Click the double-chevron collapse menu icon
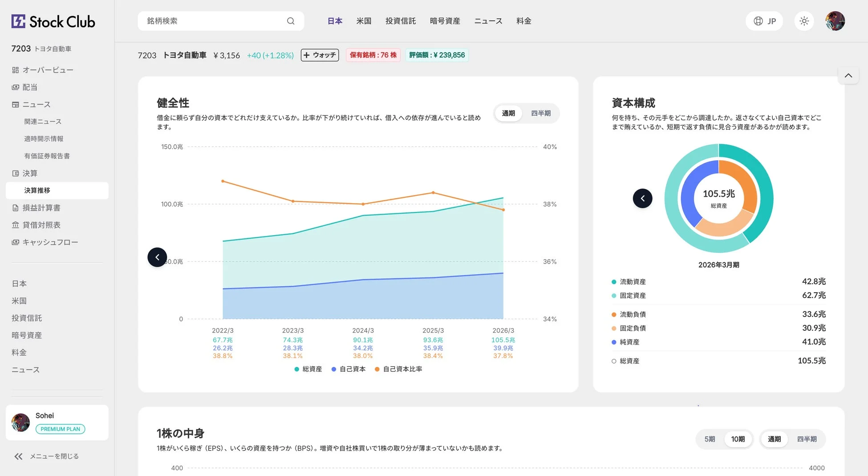The image size is (868, 476). click(18, 456)
